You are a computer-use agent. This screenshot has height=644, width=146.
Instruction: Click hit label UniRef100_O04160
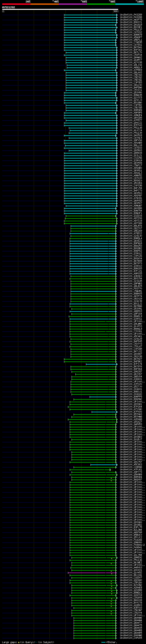[131, 394]
